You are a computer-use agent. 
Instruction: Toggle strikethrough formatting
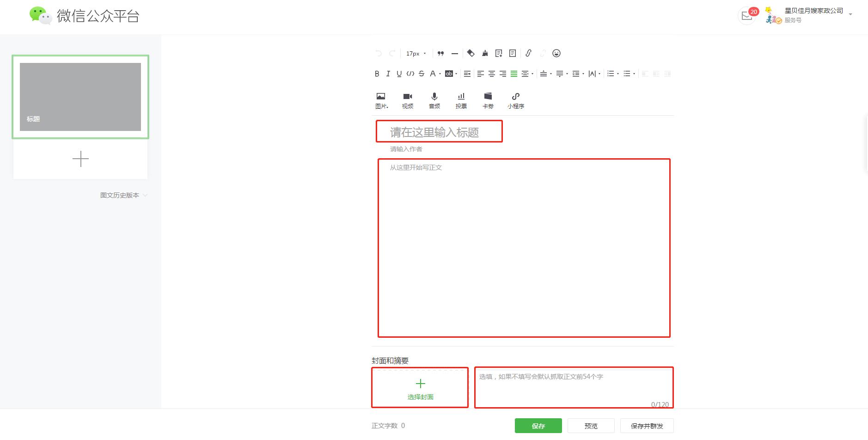(421, 74)
